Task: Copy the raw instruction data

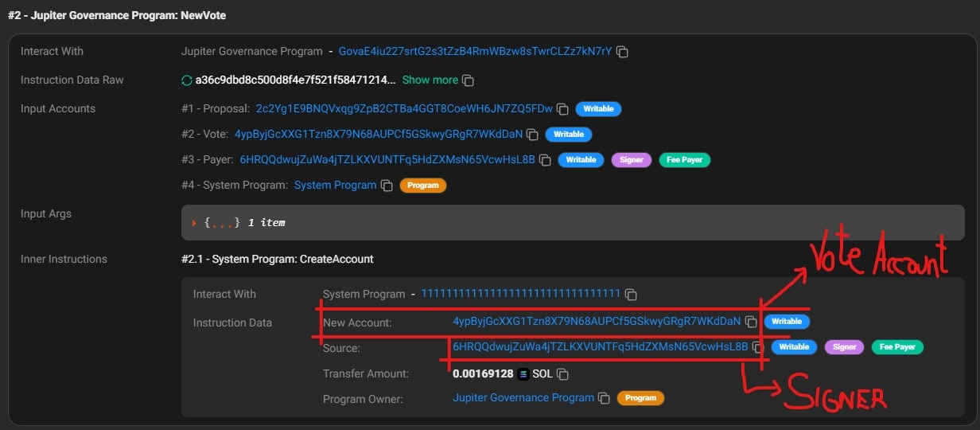Action: [469, 80]
